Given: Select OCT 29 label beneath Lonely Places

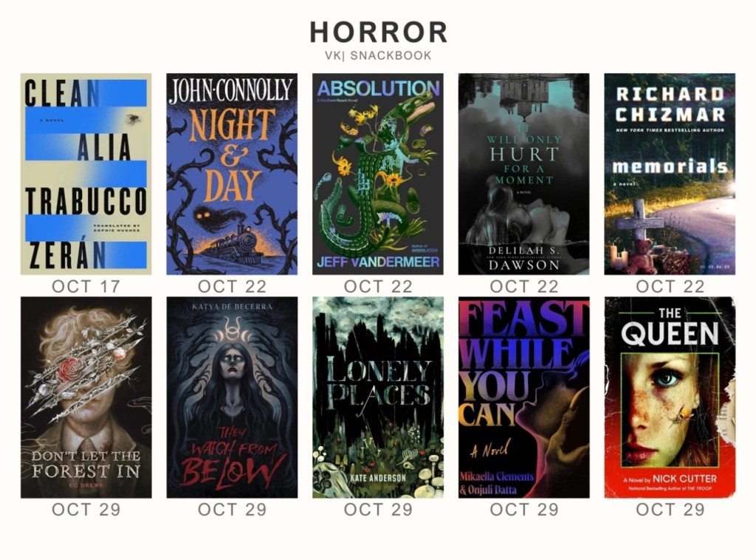Looking at the screenshot, I should pyautogui.click(x=378, y=510).
